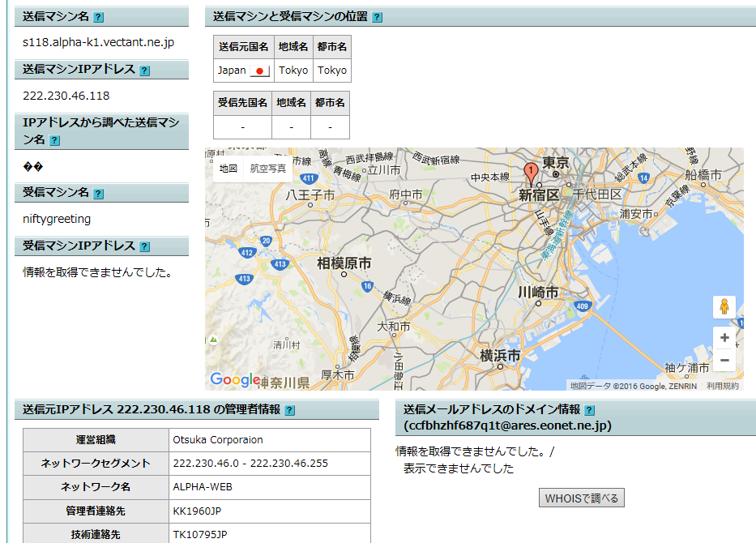Click TK10795JP technical contact cell

tap(270, 534)
